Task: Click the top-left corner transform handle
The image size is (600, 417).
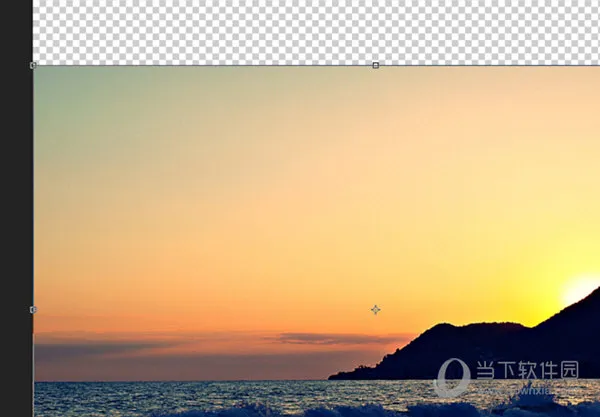Action: (x=33, y=65)
